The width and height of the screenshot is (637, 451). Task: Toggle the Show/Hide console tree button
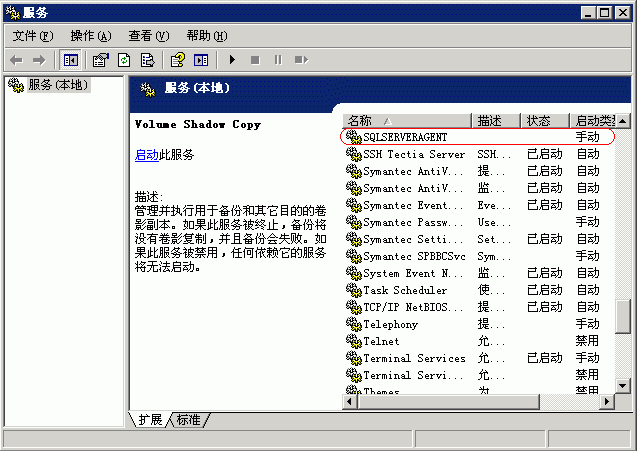(x=71, y=61)
